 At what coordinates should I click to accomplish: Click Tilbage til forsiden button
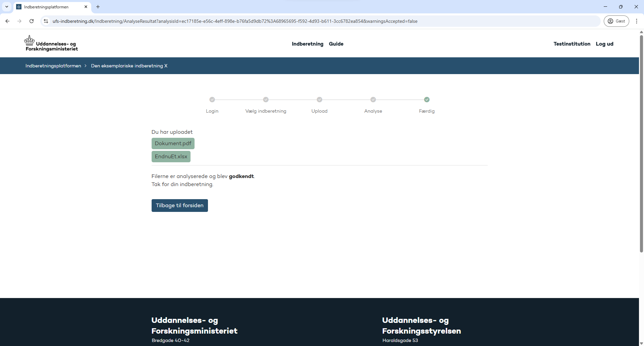point(180,206)
